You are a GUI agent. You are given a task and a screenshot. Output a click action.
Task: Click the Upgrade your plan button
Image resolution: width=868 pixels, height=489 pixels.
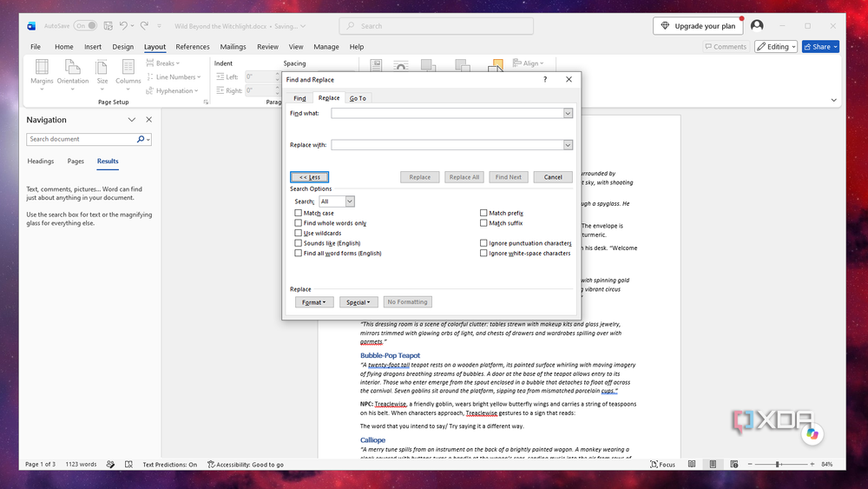[x=698, y=25]
